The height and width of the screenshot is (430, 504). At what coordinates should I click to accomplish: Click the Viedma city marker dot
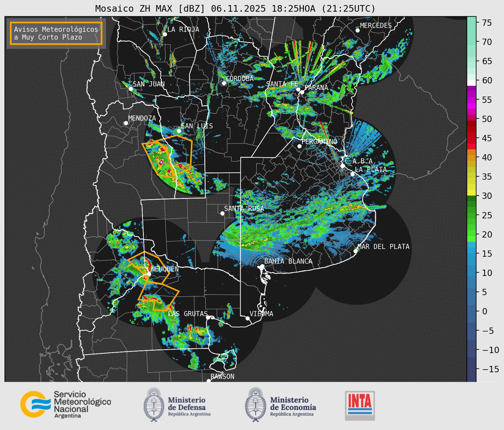click(x=247, y=318)
